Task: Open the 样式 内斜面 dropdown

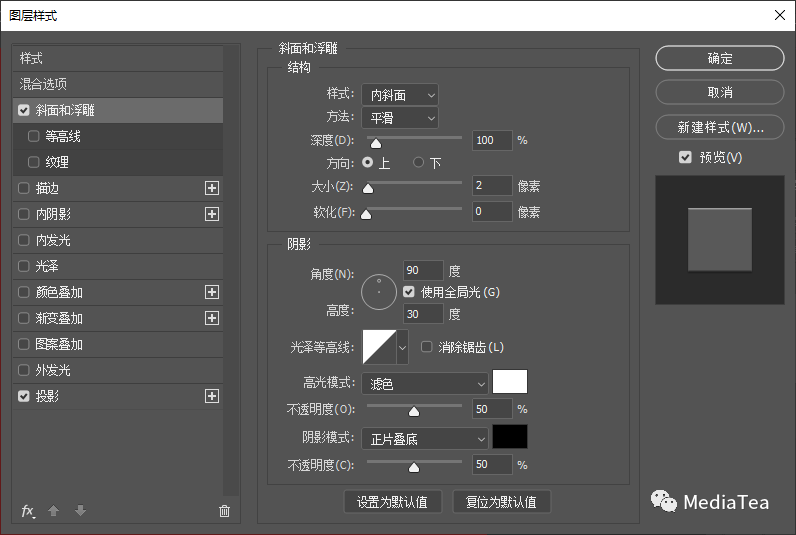Action: click(x=400, y=95)
